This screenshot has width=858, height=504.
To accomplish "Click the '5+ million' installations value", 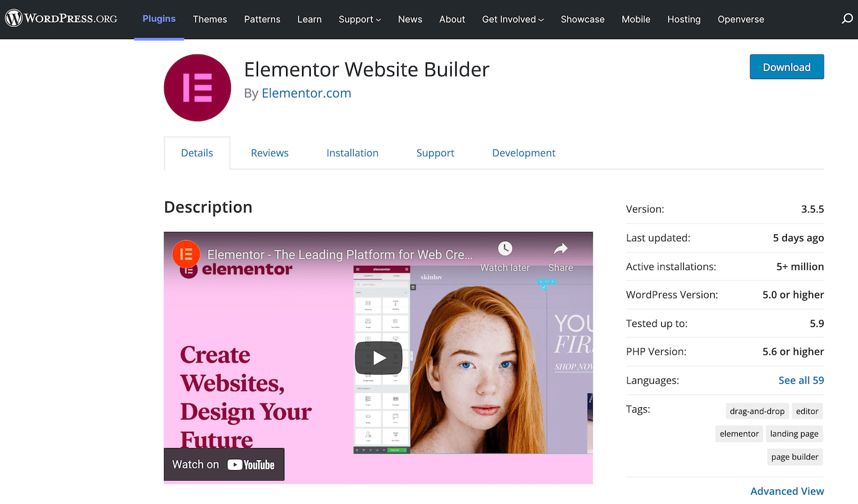I will [800, 266].
